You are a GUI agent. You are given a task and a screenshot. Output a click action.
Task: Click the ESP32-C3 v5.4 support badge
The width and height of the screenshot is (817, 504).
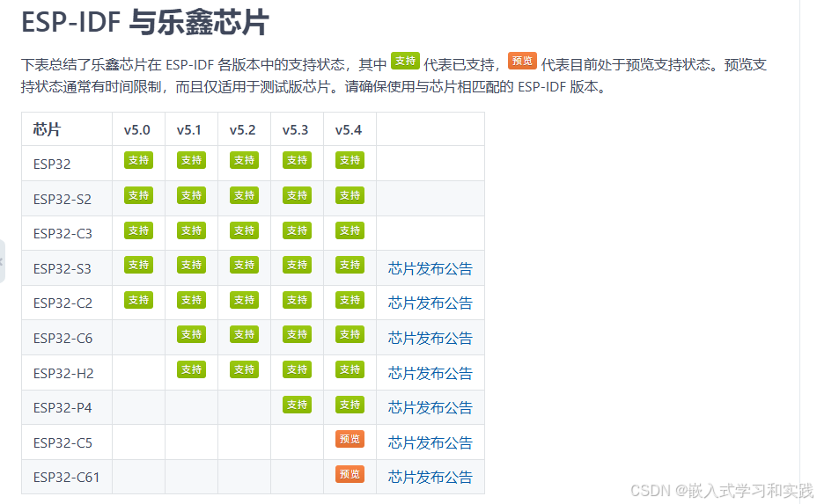click(350, 230)
